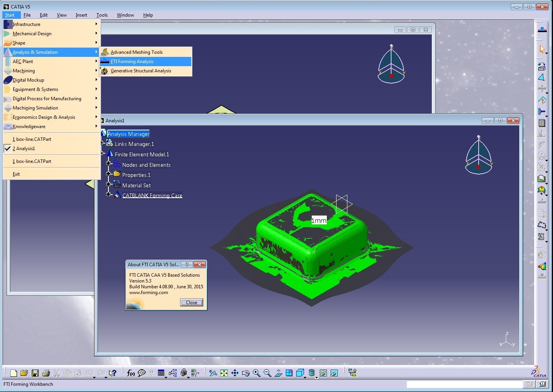Select the Rotate view icon
This screenshot has width=553, height=392.
coord(246,373)
